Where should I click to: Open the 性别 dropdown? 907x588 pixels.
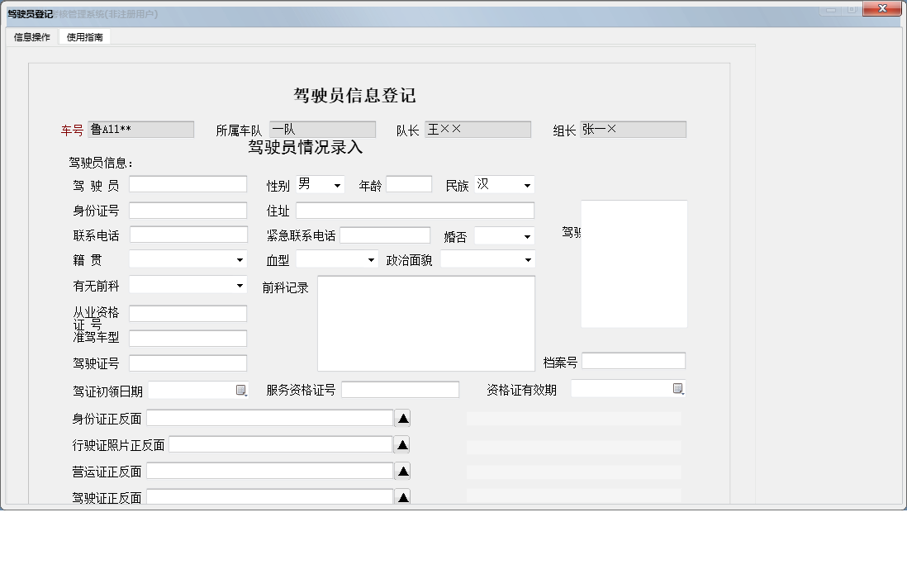coord(336,184)
